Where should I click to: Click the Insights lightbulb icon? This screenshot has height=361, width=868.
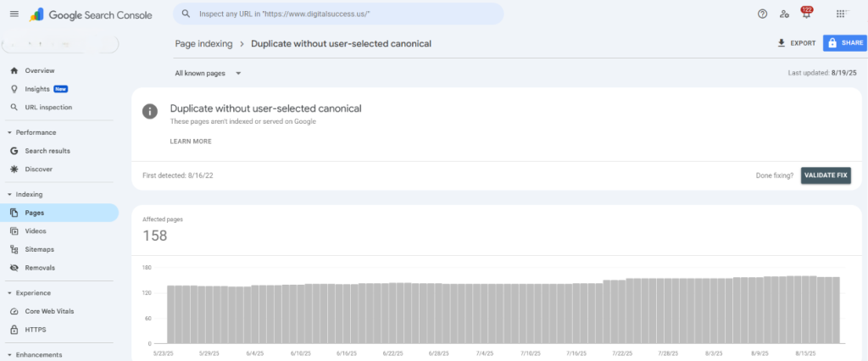tap(14, 89)
